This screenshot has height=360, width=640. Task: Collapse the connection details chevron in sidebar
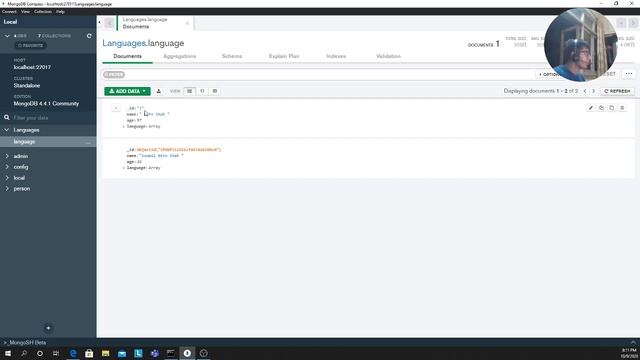[7, 36]
